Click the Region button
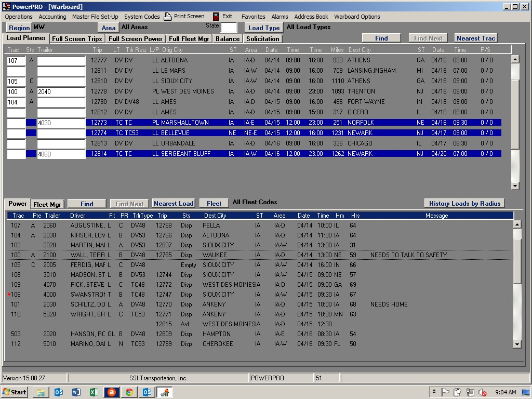The height and width of the screenshot is (399, 532). 19,28
